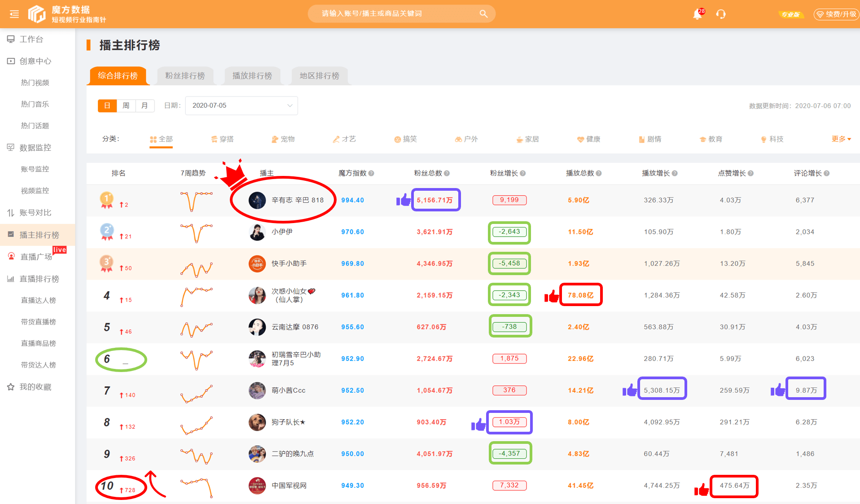The height and width of the screenshot is (504, 860).
Task: Open 萌小茜Ccc profile link
Action: click(x=289, y=390)
